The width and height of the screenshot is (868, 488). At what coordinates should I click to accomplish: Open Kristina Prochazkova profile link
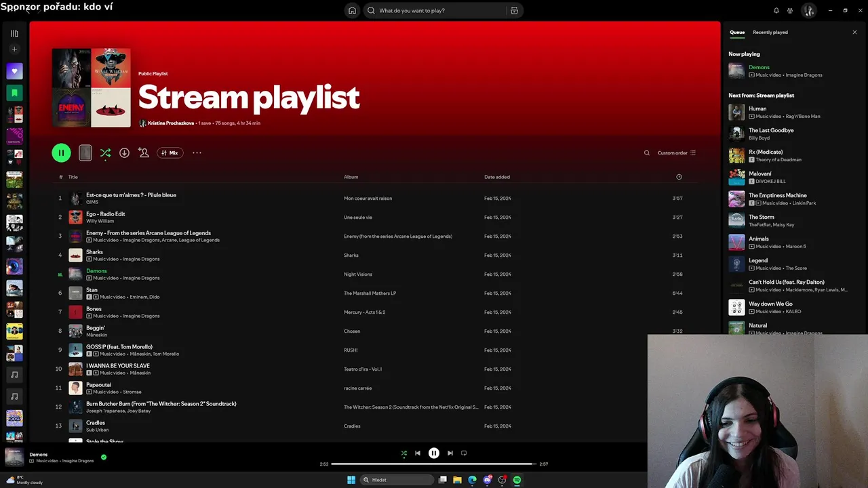pyautogui.click(x=171, y=123)
